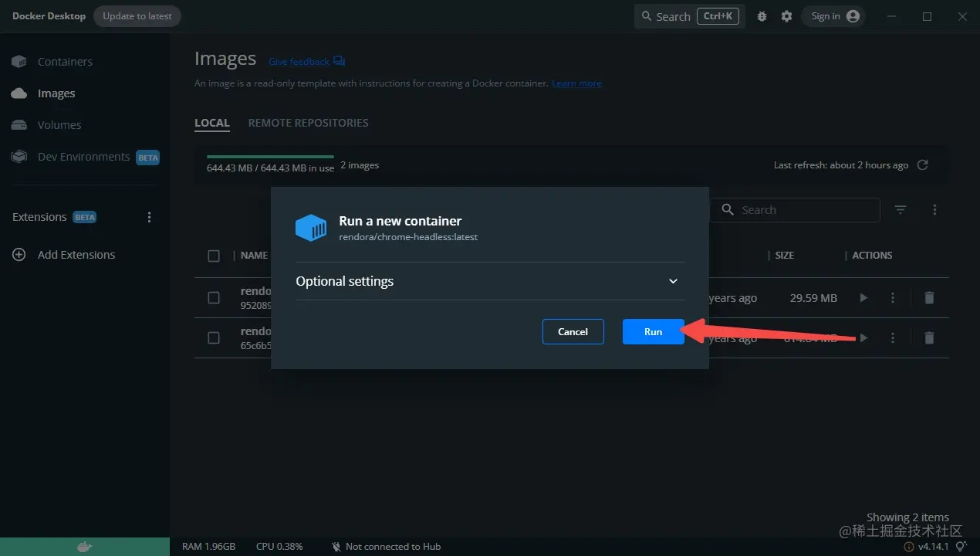Viewport: 980px width, 556px height.
Task: Check the 29.59 MB image row checkbox
Action: pyautogui.click(x=214, y=298)
